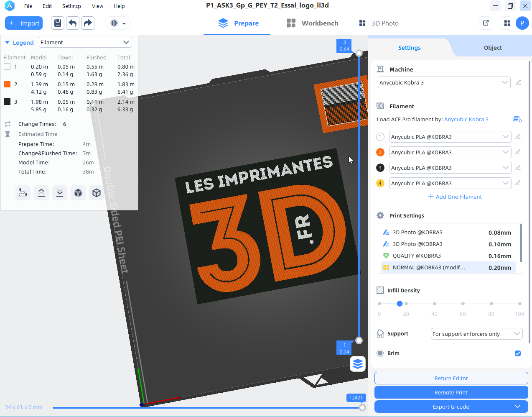
Task: Switch to the Object panel tab
Action: 493,48
